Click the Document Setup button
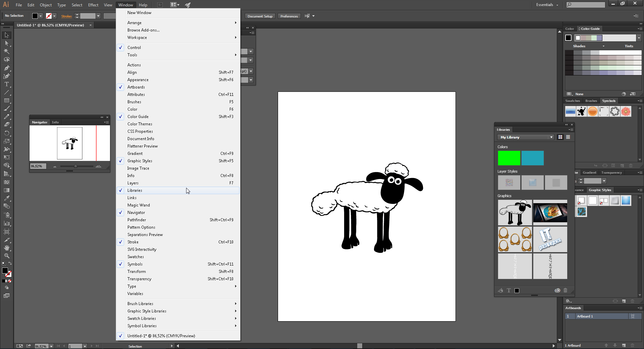This screenshot has height=349, width=644. tap(260, 16)
